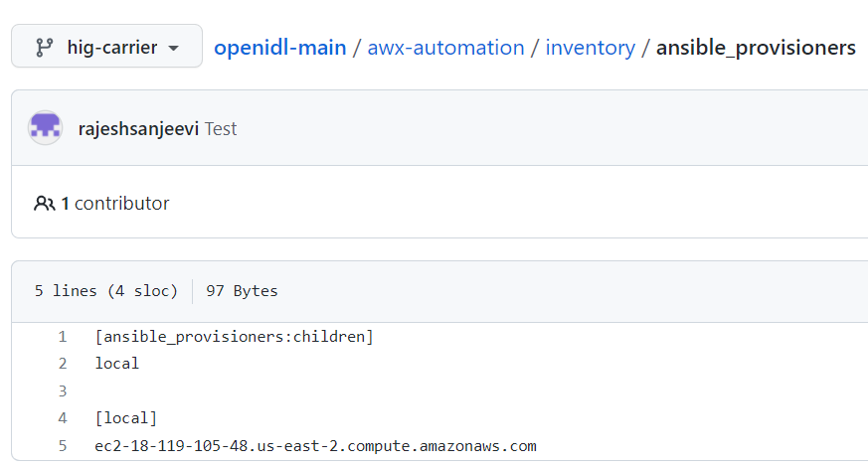Expand the branch selector caret arrow
The height and width of the screenshot is (466, 868).
pos(173,48)
